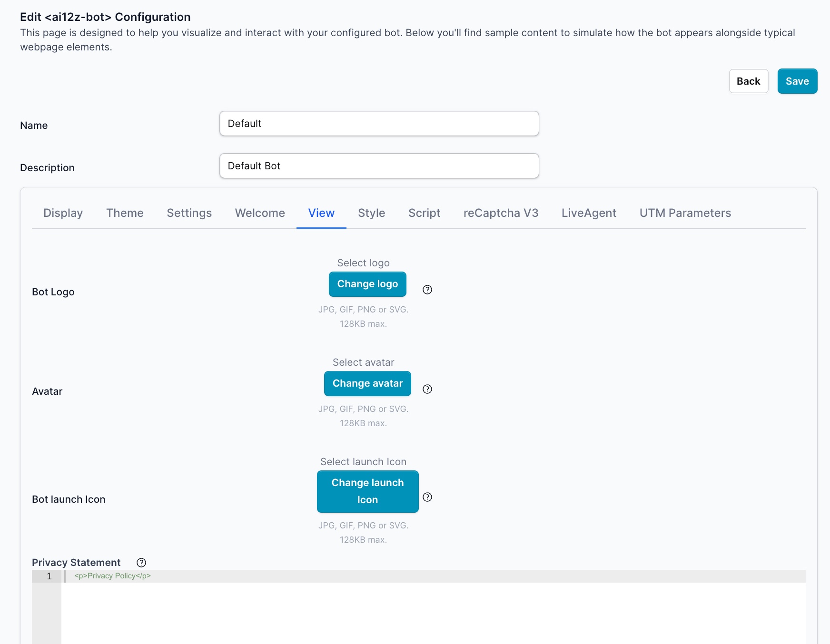Focus the Name input field
Image resolution: width=830 pixels, height=644 pixels.
[379, 124]
